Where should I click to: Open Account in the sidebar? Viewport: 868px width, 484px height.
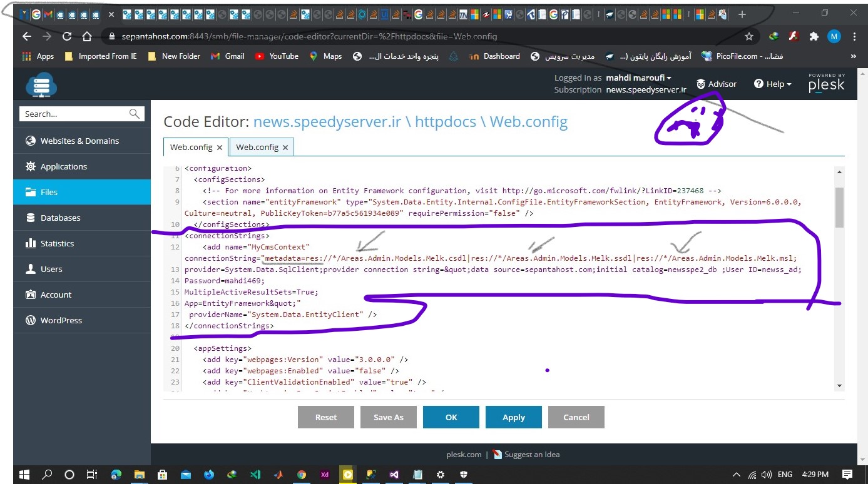pos(82,295)
